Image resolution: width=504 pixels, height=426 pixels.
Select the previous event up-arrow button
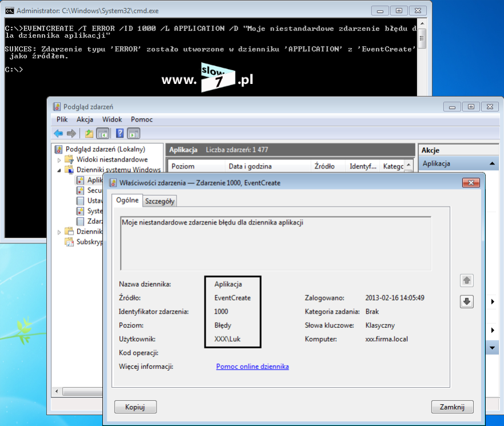pos(467,280)
